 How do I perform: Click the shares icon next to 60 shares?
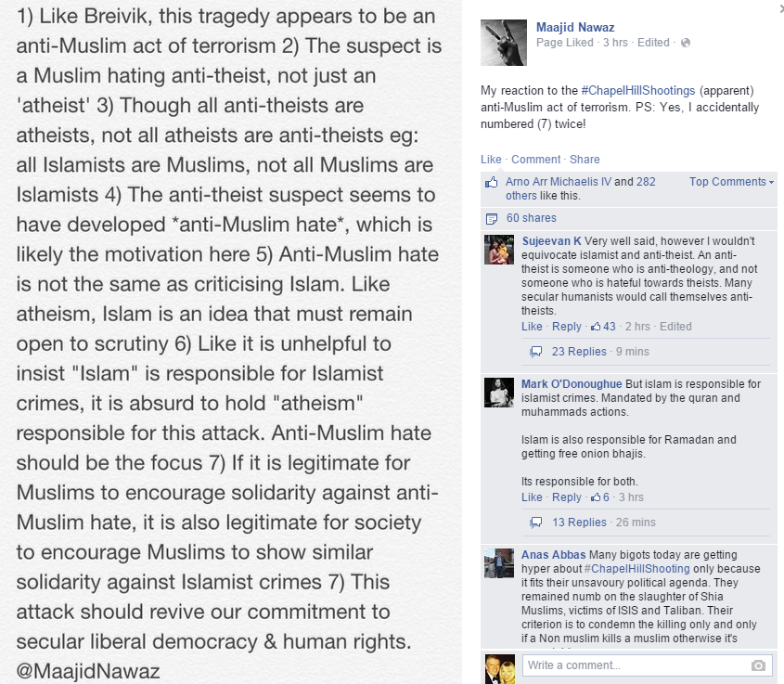[x=492, y=218]
